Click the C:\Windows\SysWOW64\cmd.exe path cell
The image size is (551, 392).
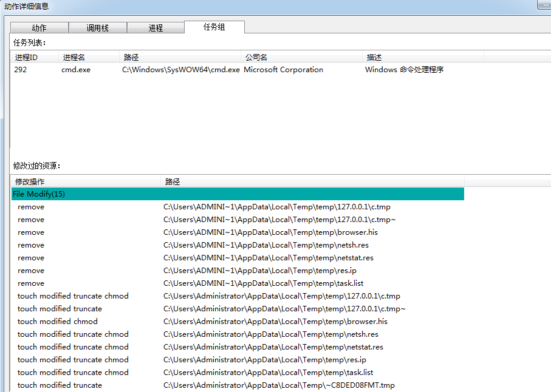(x=181, y=70)
